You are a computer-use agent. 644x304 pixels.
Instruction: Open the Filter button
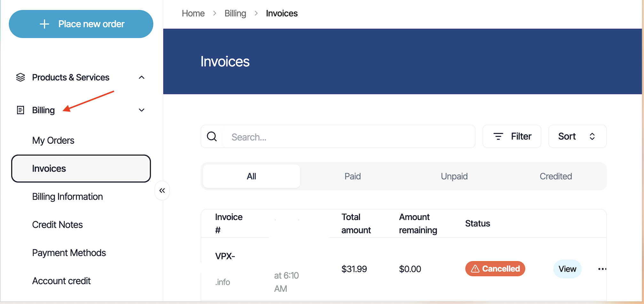512,137
